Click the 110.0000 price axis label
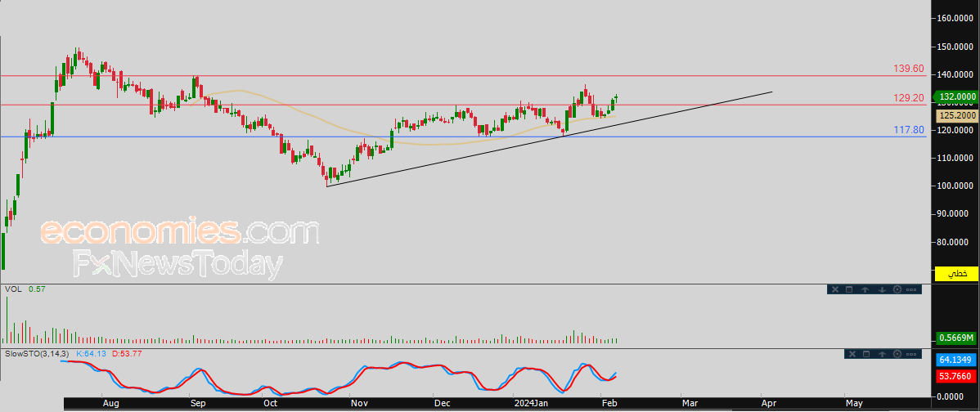The image size is (980, 412). 955,158
